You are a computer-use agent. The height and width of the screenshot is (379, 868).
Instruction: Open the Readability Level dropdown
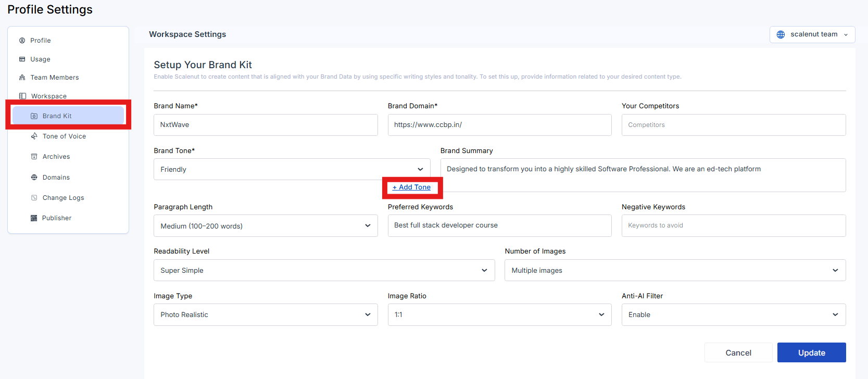(x=324, y=270)
